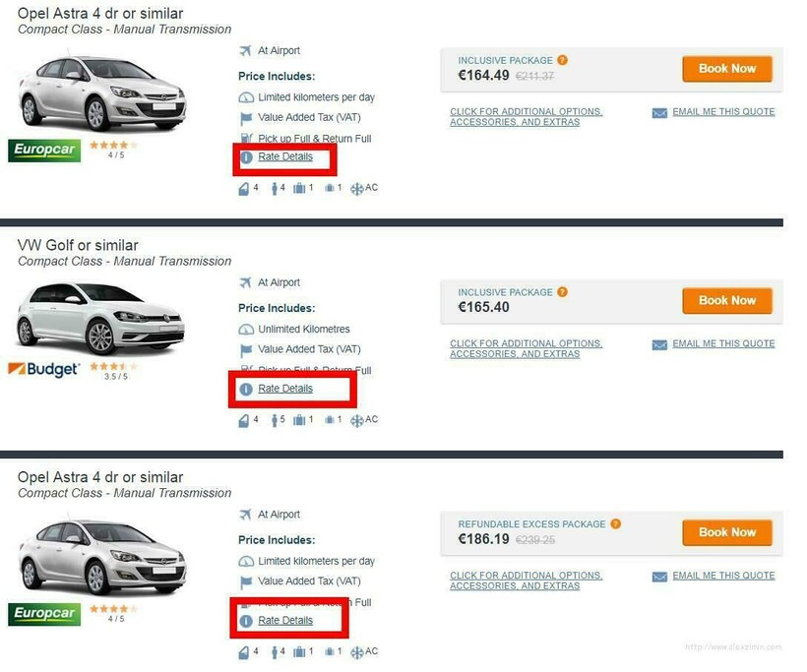807x672 pixels.
Task: Click the Budget company logo
Action: [44, 370]
